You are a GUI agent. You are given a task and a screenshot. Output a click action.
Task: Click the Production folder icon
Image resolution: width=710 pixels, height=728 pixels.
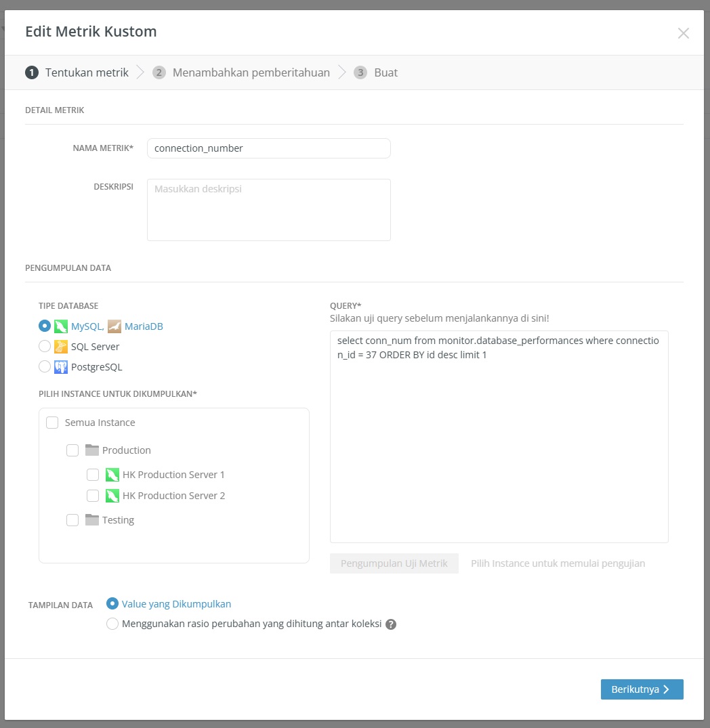[x=92, y=450]
